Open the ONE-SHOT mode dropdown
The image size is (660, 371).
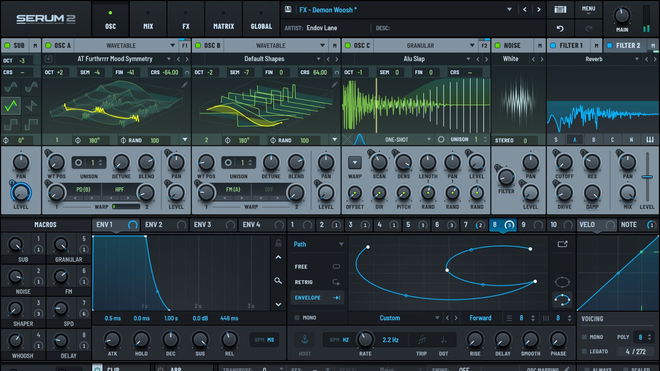tap(407, 139)
